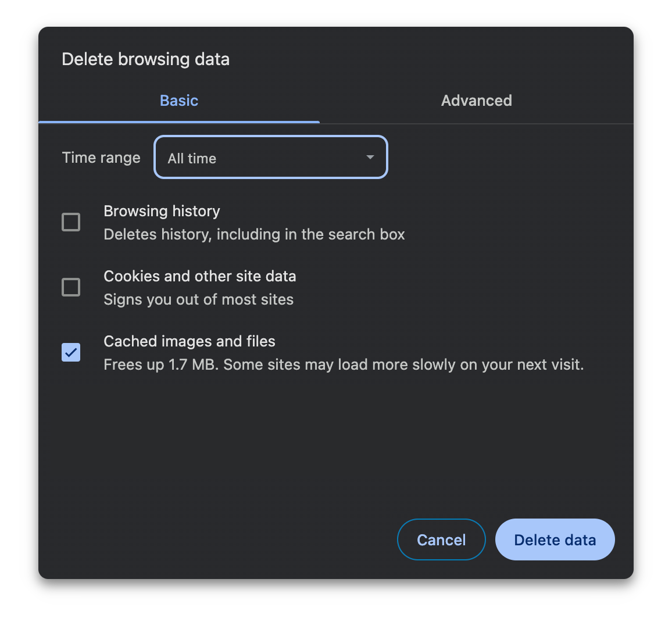
Task: Click the 'Browsing history' option label
Action: (x=162, y=211)
